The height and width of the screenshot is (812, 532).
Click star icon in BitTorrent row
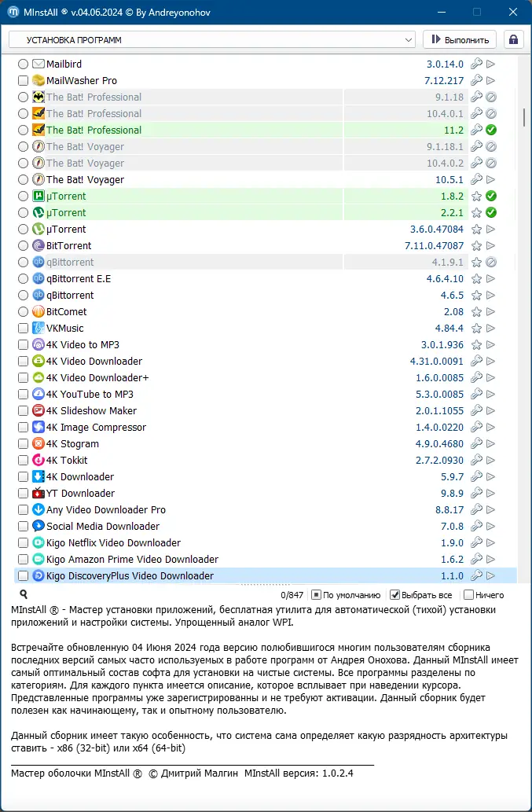coord(476,246)
